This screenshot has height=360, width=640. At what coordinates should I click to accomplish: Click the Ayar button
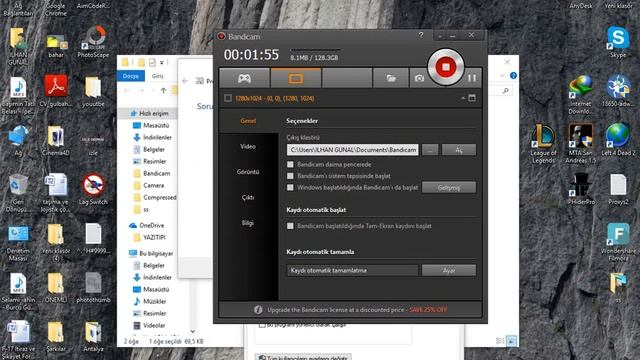[x=449, y=270]
